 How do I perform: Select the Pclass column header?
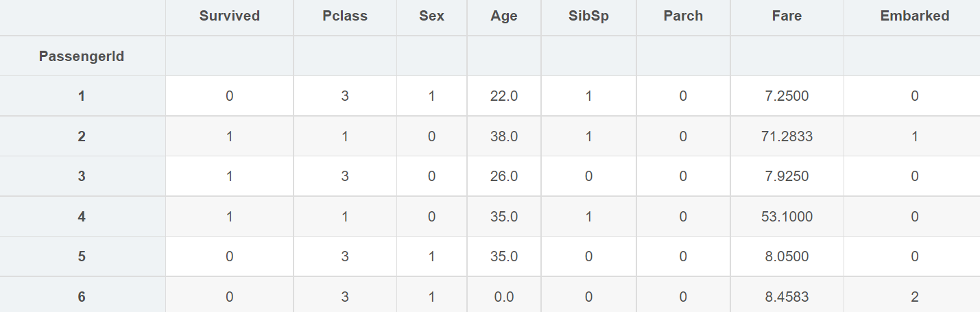(345, 16)
